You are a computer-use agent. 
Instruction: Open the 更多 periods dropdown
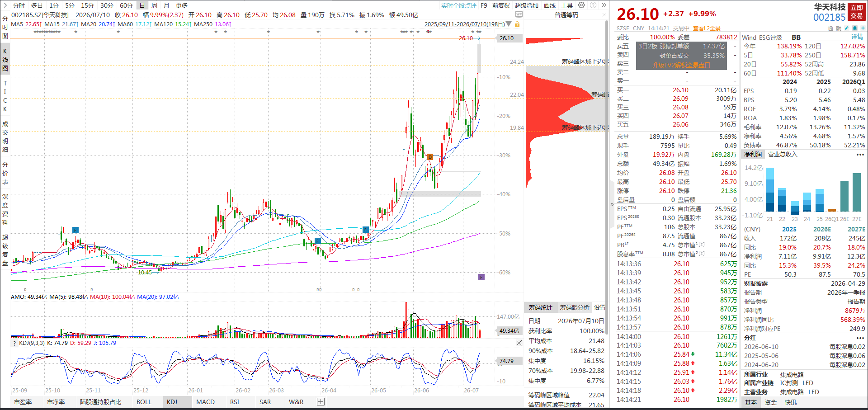(181, 5)
